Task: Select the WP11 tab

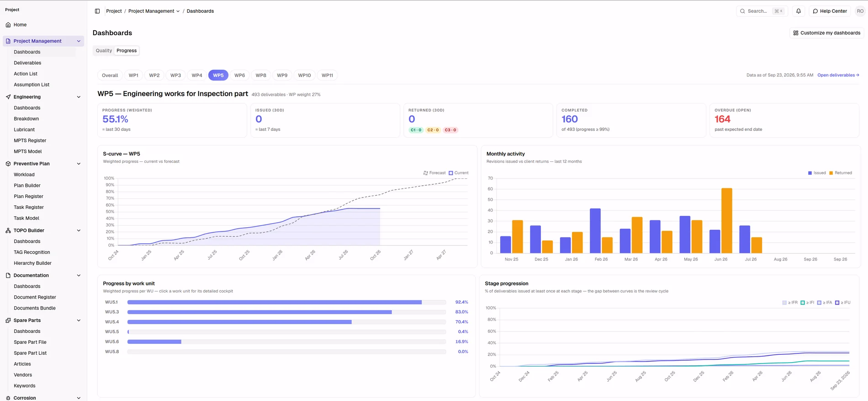Action: pos(327,75)
